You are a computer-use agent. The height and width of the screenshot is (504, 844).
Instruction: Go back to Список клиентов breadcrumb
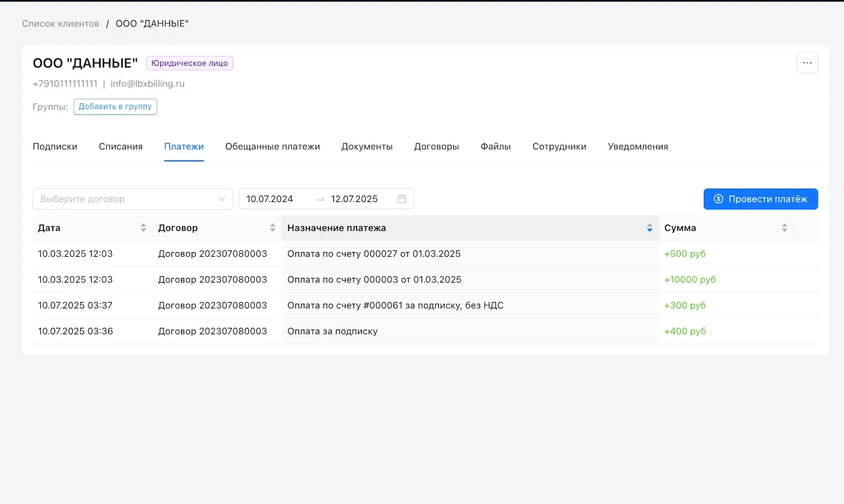(x=61, y=24)
